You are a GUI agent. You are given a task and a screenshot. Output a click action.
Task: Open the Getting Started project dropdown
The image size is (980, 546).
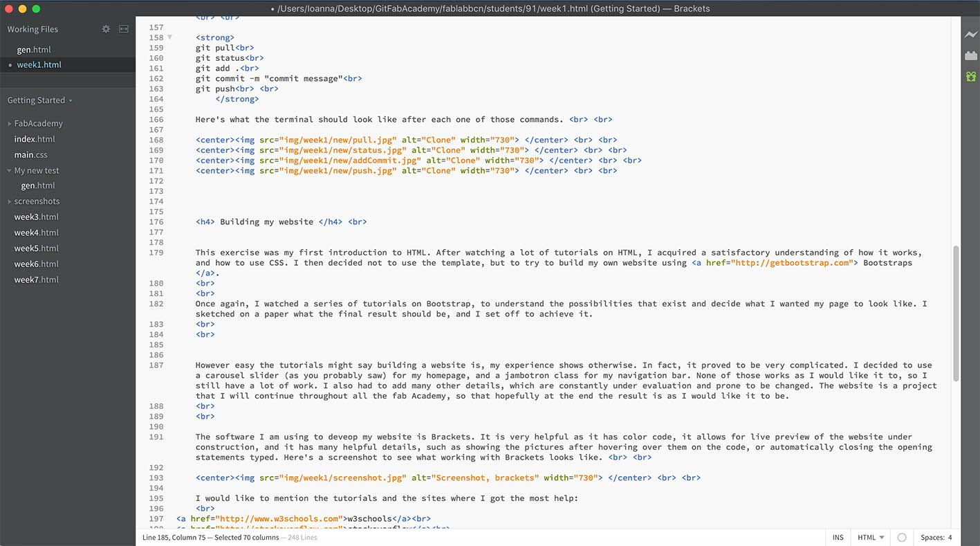(39, 100)
